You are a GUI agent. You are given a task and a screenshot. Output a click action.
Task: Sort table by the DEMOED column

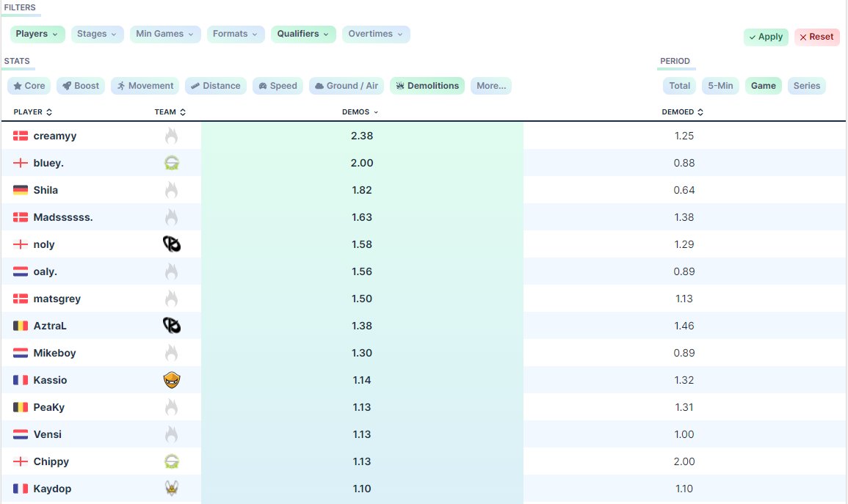pos(683,112)
